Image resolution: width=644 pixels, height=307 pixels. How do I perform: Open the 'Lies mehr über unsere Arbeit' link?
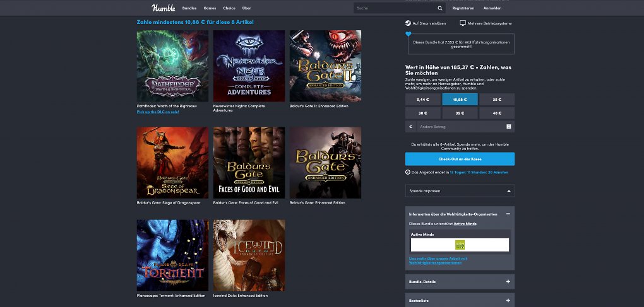click(438, 261)
